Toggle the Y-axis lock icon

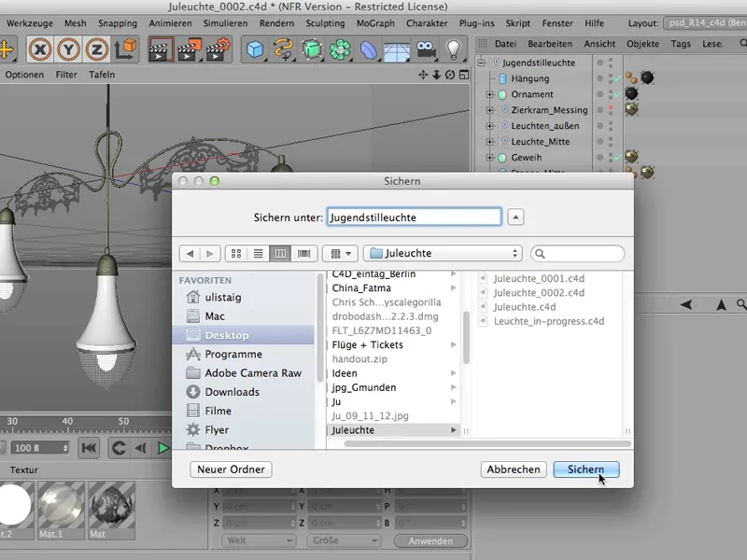point(68,49)
